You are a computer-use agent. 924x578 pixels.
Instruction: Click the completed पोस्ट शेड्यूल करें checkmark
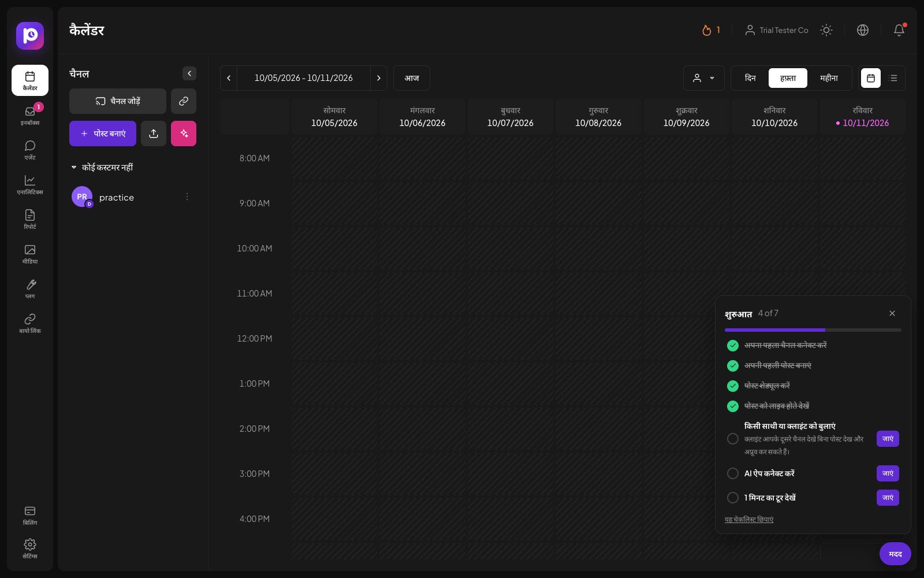733,386
